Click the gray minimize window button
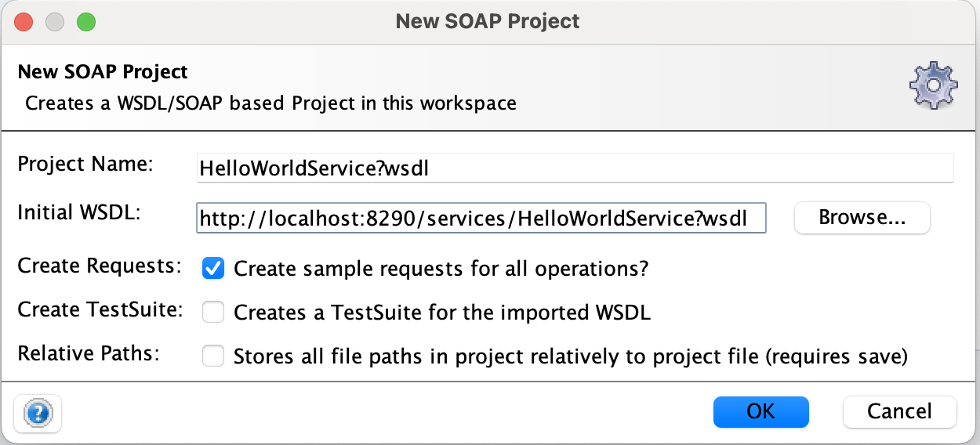 [x=54, y=21]
